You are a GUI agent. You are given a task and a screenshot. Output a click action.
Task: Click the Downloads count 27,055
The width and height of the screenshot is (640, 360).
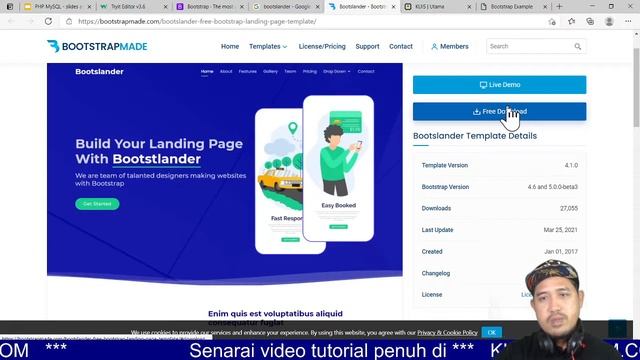pyautogui.click(x=569, y=208)
